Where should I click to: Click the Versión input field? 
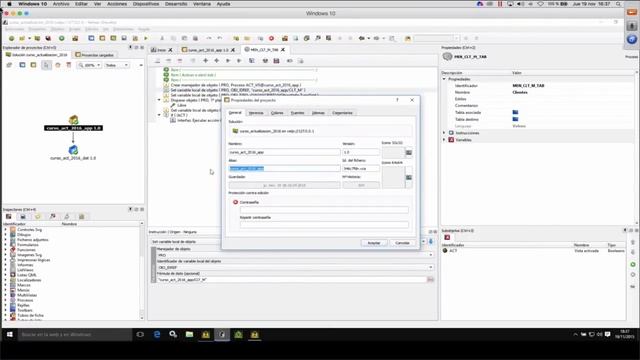[361, 152]
